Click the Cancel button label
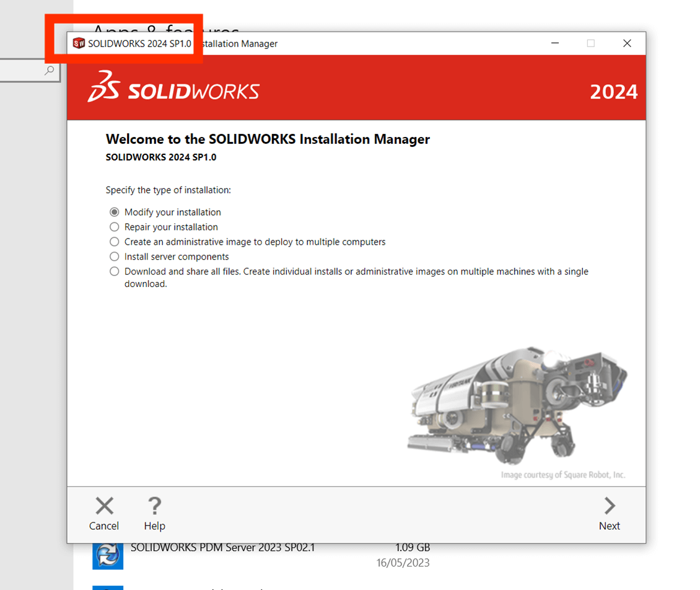700x590 pixels. click(103, 526)
